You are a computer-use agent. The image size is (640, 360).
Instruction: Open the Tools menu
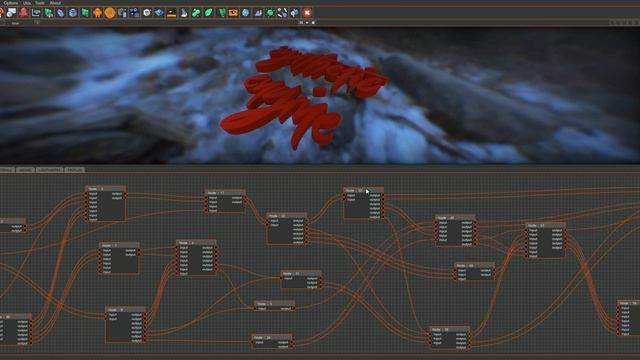40,2
